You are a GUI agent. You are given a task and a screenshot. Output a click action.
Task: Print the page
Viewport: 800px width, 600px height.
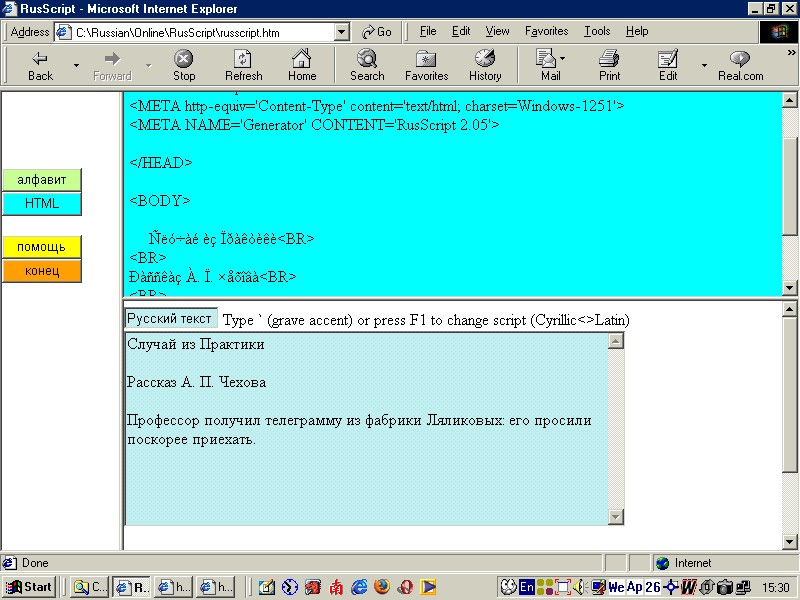point(609,65)
